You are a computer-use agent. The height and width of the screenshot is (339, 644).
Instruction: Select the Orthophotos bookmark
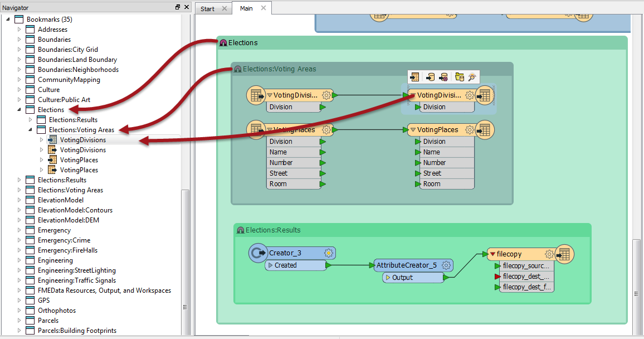(57, 311)
